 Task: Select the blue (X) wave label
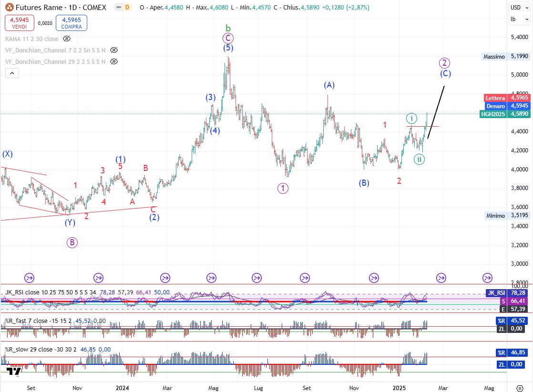pyautogui.click(x=8, y=154)
